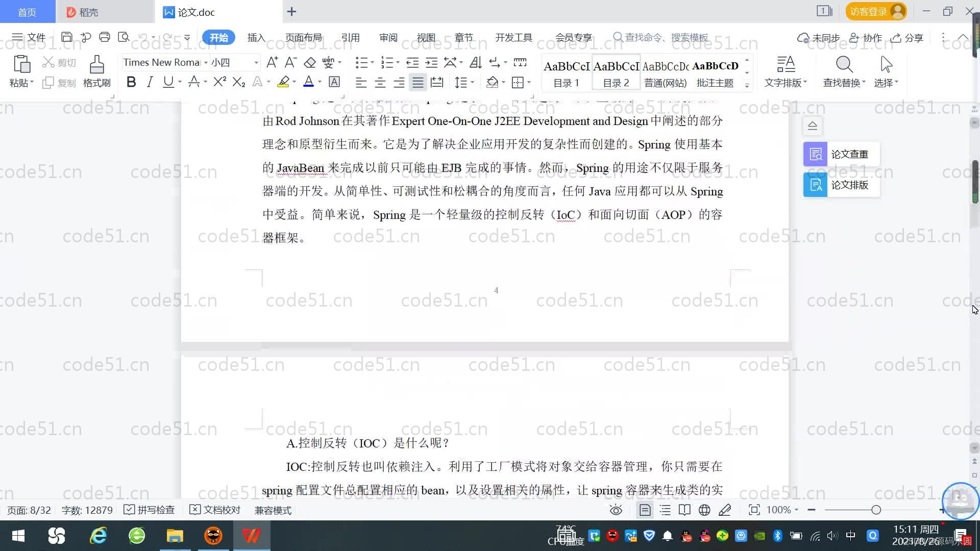Viewport: 980px width, 551px height.
Task: Launch the print preview icon
Action: (x=124, y=37)
